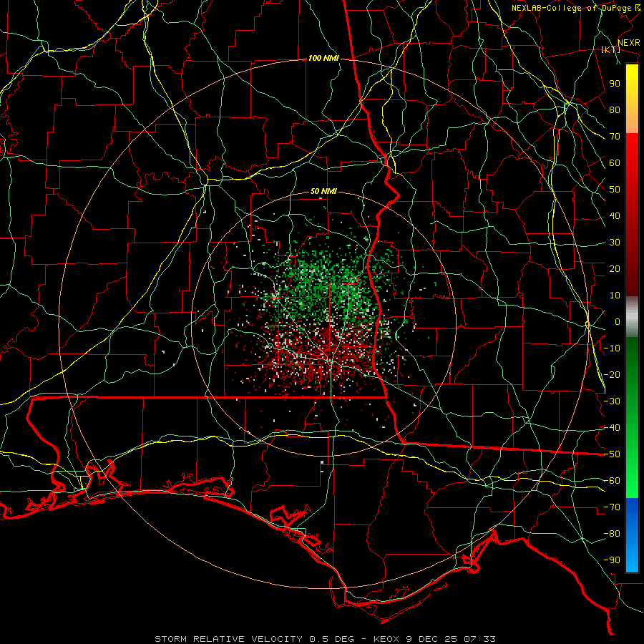Screen dimensions: 644x644
Task: Click the "NEXR" label above the color scale
Action: (x=629, y=43)
